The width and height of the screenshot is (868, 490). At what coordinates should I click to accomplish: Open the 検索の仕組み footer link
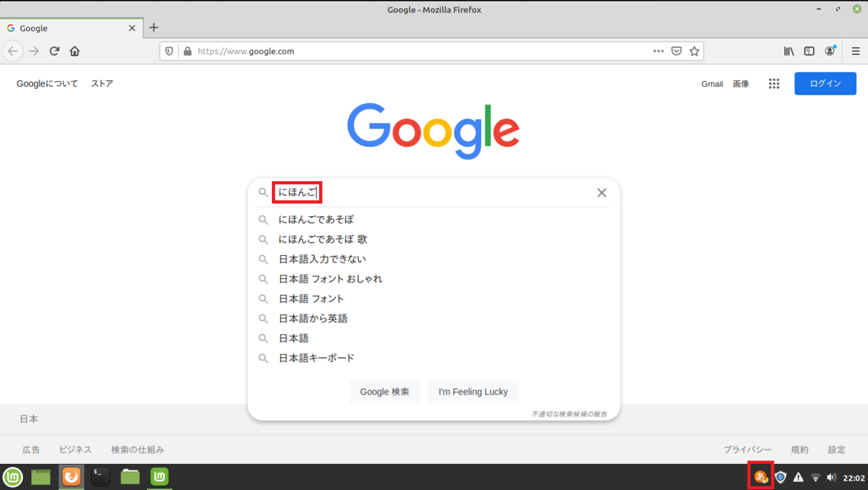[x=137, y=450]
